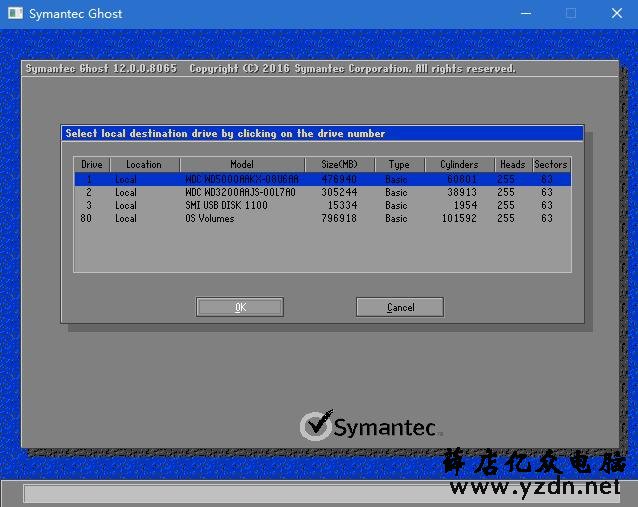Image resolution: width=638 pixels, height=507 pixels.
Task: Click size value 305244
Action: [339, 192]
